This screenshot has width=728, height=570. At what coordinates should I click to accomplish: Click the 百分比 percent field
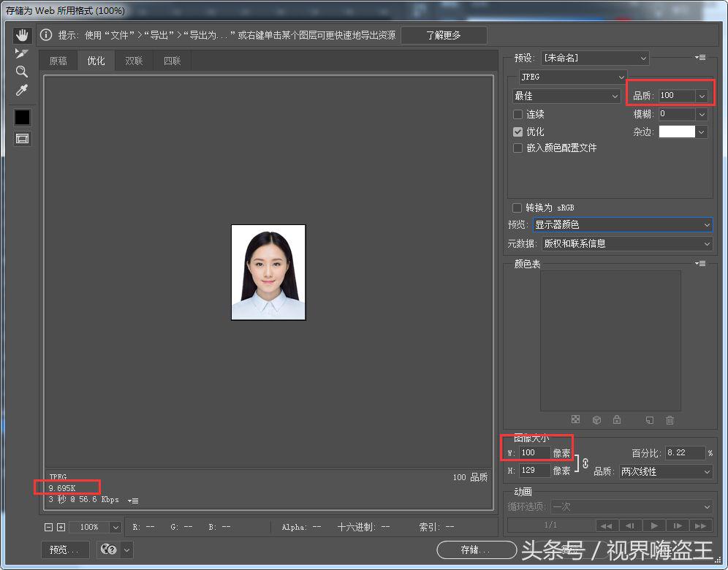(686, 452)
